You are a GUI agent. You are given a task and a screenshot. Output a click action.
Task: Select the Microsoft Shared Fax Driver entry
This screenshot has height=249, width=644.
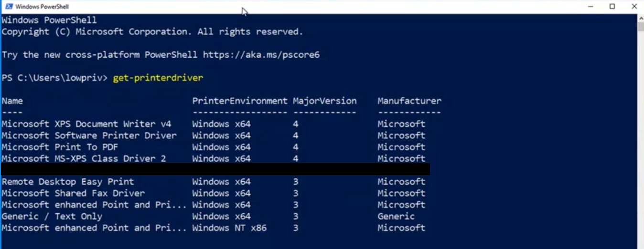73,193
